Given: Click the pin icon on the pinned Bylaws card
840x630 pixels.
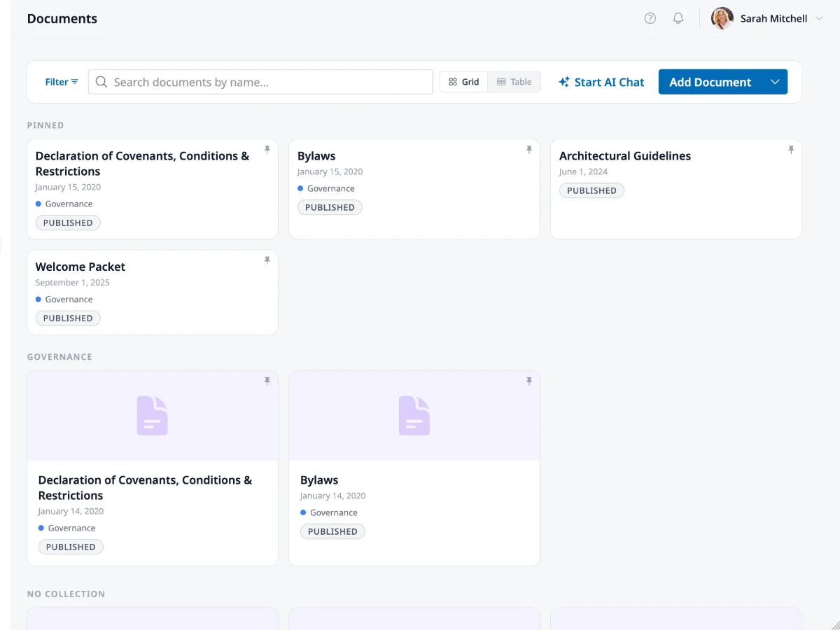Looking at the screenshot, I should pyautogui.click(x=528, y=149).
